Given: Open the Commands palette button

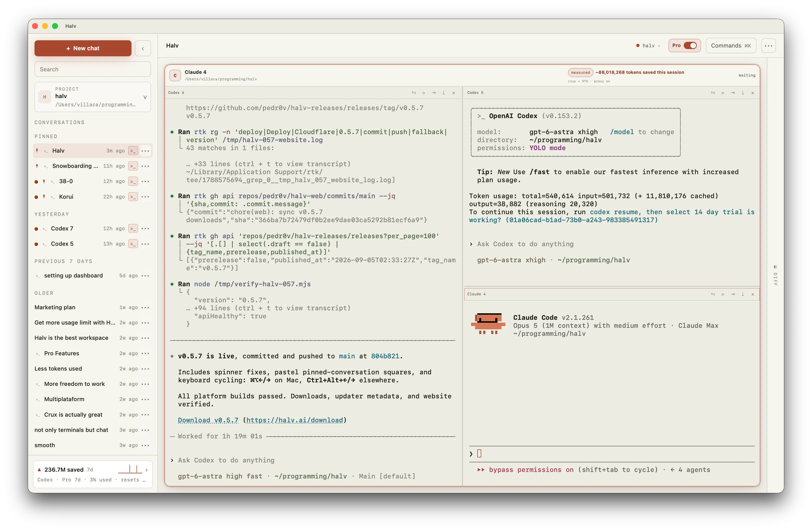Looking at the screenshot, I should coord(731,46).
